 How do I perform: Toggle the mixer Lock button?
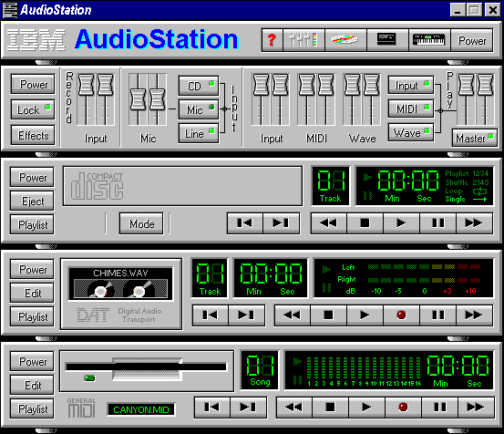point(33,109)
